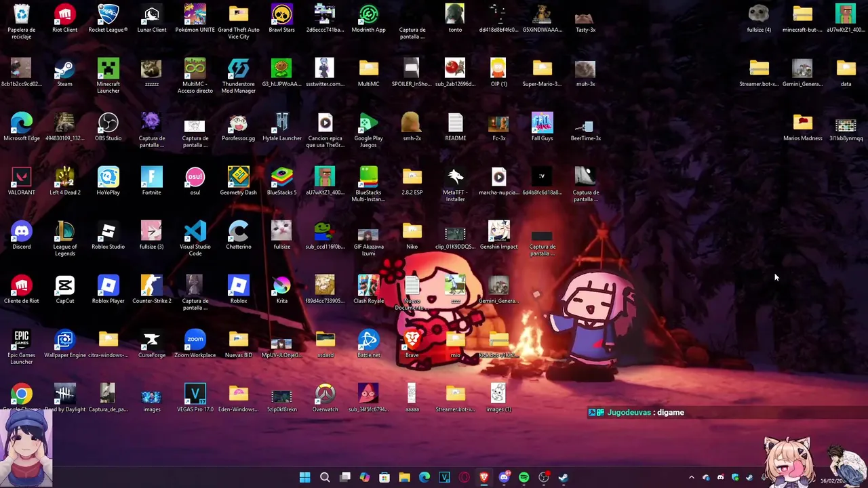
Task: Select the Rocket League desktop shortcut
Action: pos(108,18)
